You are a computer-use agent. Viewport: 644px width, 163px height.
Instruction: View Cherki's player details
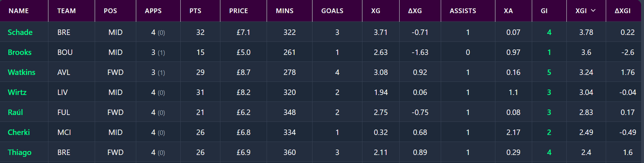(x=19, y=132)
